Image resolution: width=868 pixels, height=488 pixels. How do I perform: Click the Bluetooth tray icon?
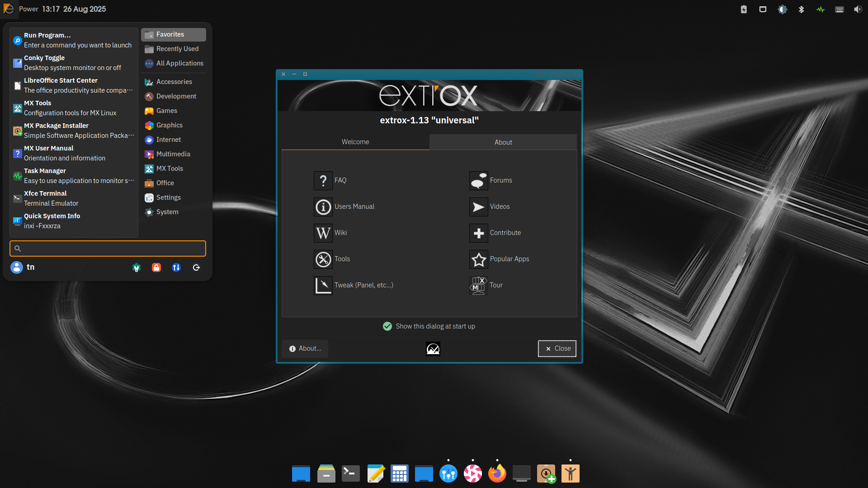click(x=801, y=9)
